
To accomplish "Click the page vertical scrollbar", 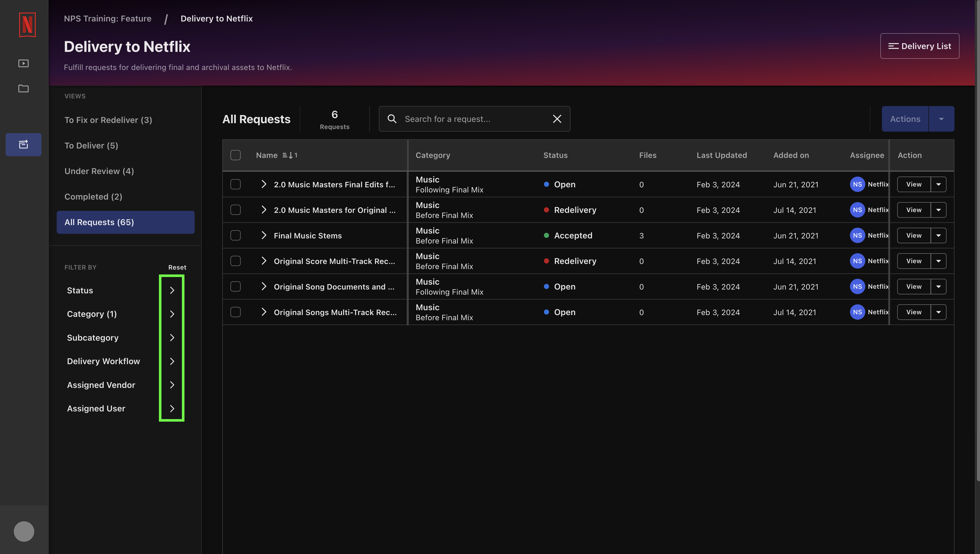I will [978, 240].
